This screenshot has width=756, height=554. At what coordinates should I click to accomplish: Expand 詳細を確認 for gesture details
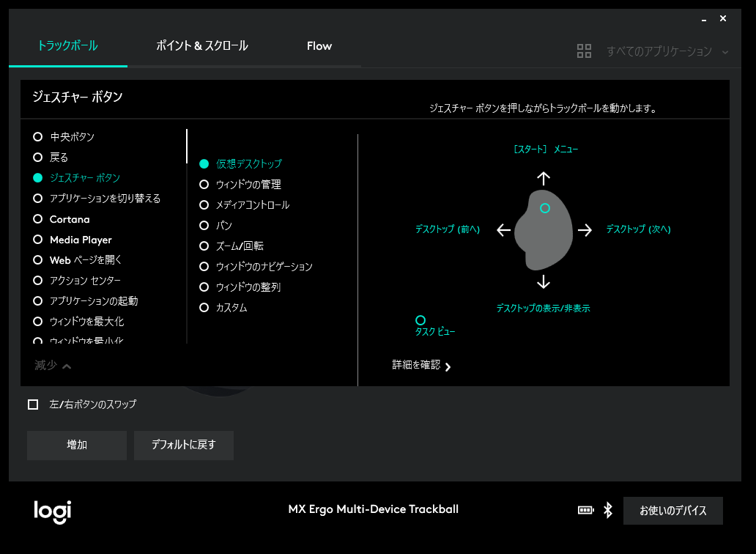click(x=418, y=366)
